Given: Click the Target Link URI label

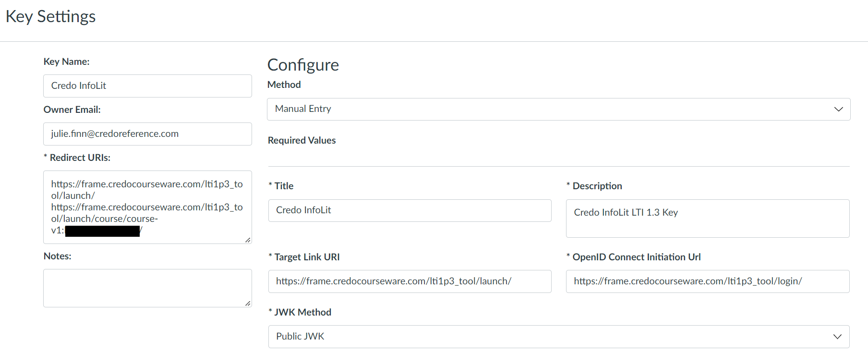Looking at the screenshot, I should 304,257.
